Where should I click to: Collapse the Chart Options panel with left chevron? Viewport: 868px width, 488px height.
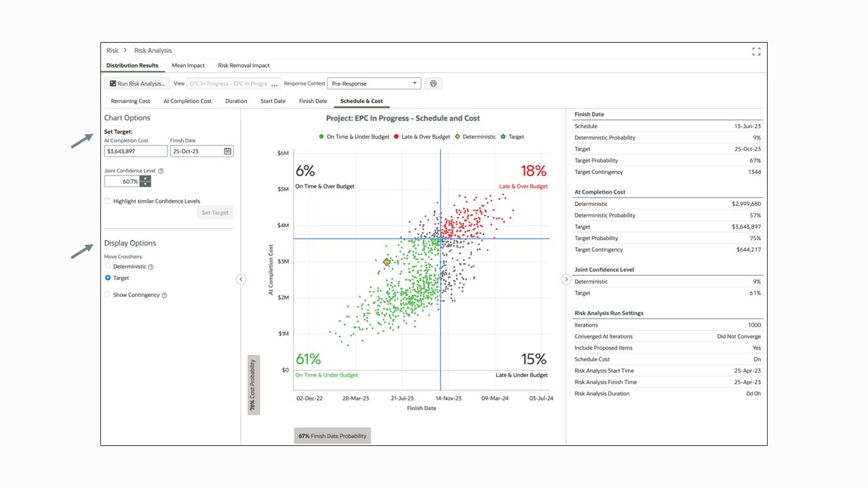[x=241, y=279]
